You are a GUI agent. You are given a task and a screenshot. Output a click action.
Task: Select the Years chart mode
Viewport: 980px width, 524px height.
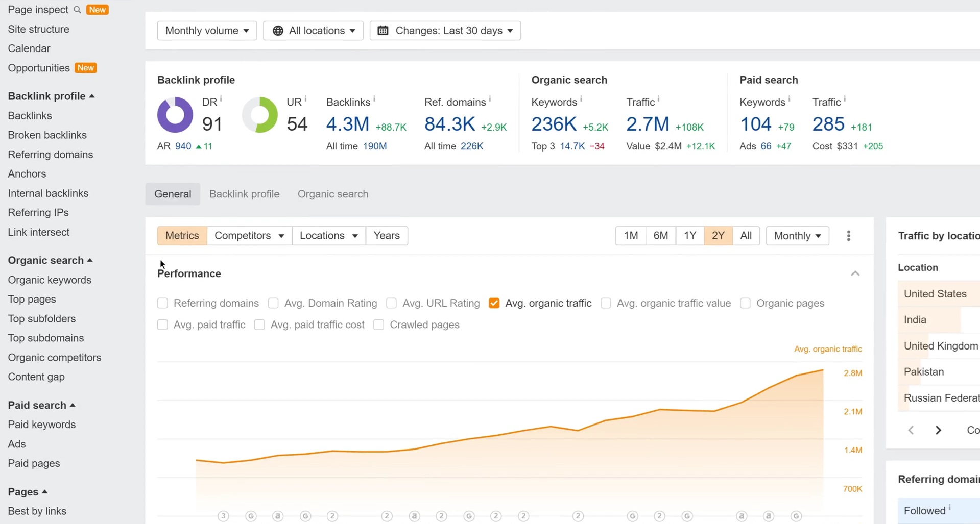[387, 236]
